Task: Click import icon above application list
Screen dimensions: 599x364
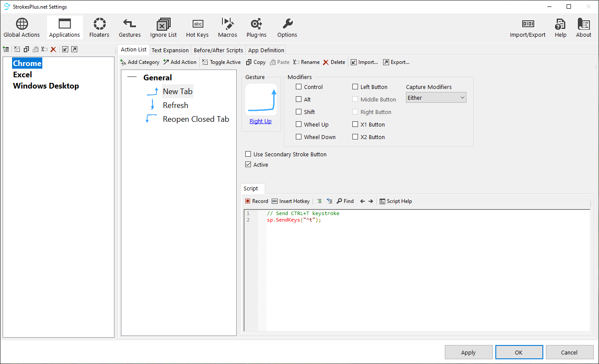Action: (65, 50)
